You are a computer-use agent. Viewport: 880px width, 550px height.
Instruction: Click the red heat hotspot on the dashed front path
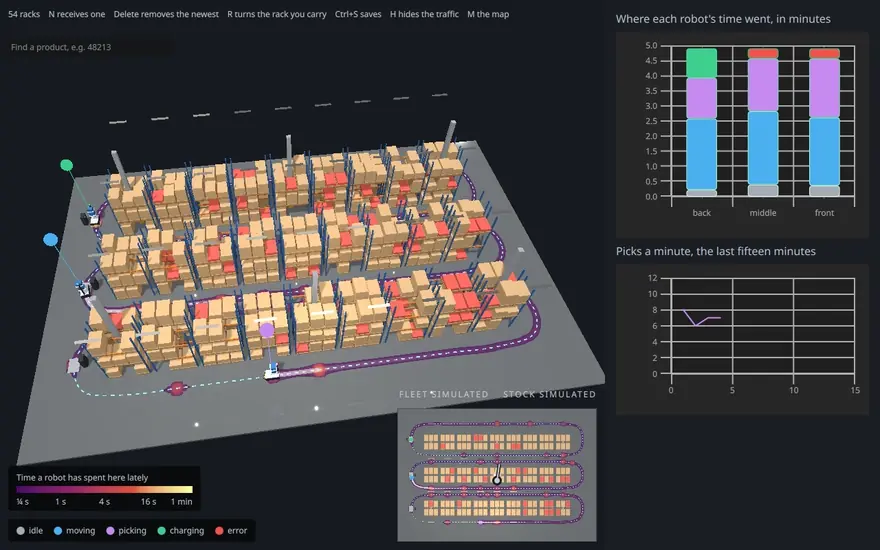177,388
